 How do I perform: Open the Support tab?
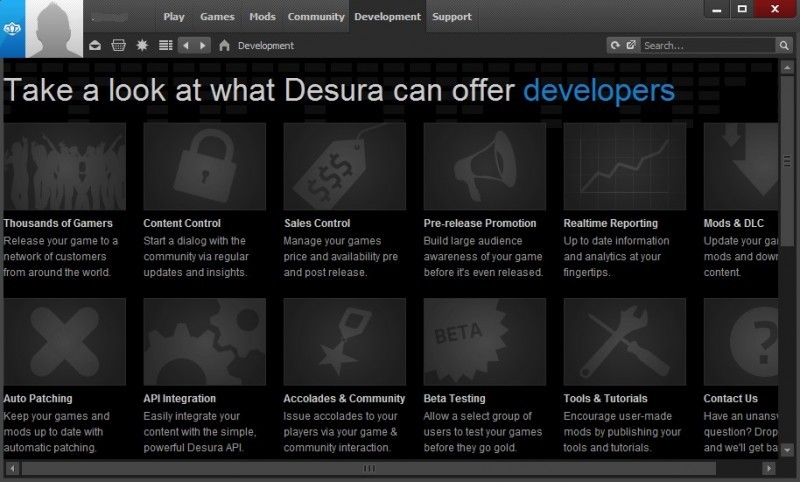click(x=452, y=16)
